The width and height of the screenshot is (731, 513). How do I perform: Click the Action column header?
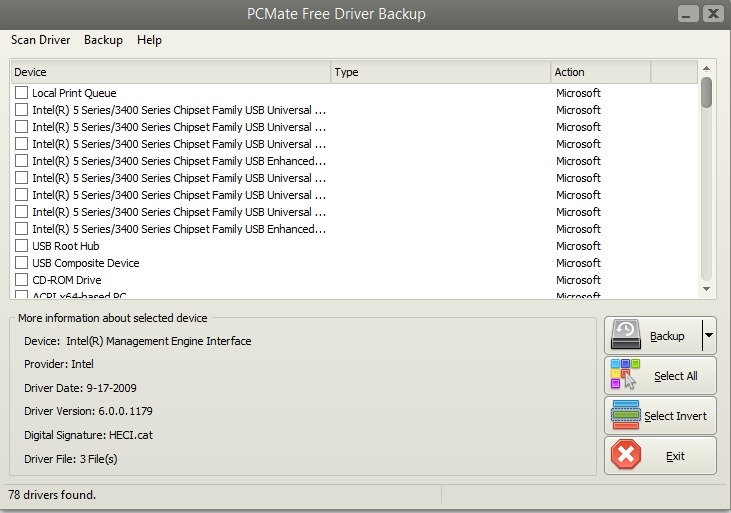pos(600,72)
